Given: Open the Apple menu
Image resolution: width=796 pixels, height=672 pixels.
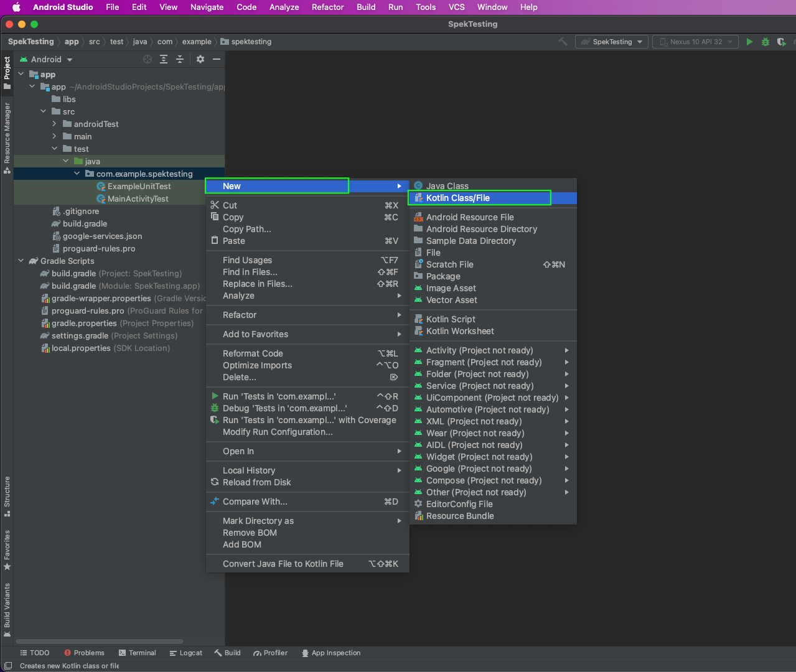Looking at the screenshot, I should tap(16, 7).
